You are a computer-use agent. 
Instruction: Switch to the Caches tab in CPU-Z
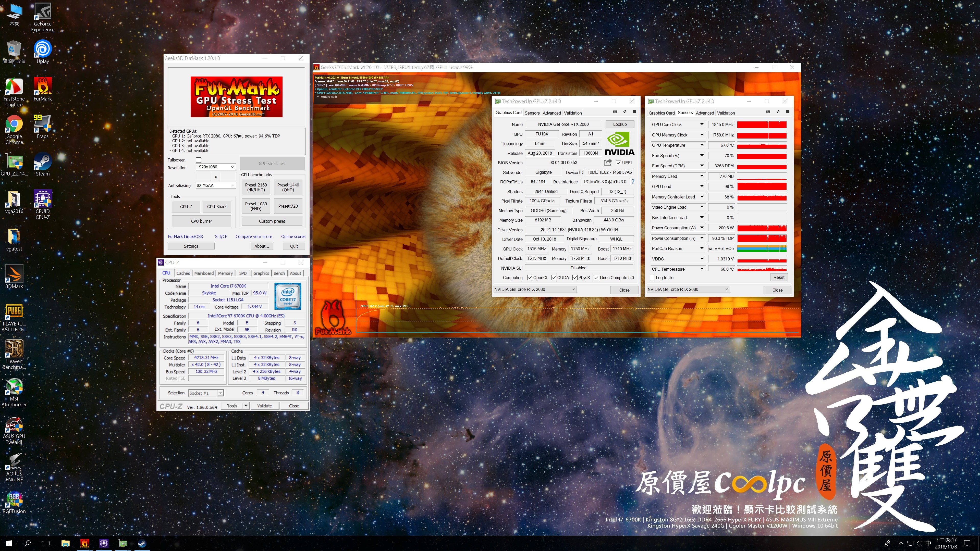pyautogui.click(x=183, y=273)
